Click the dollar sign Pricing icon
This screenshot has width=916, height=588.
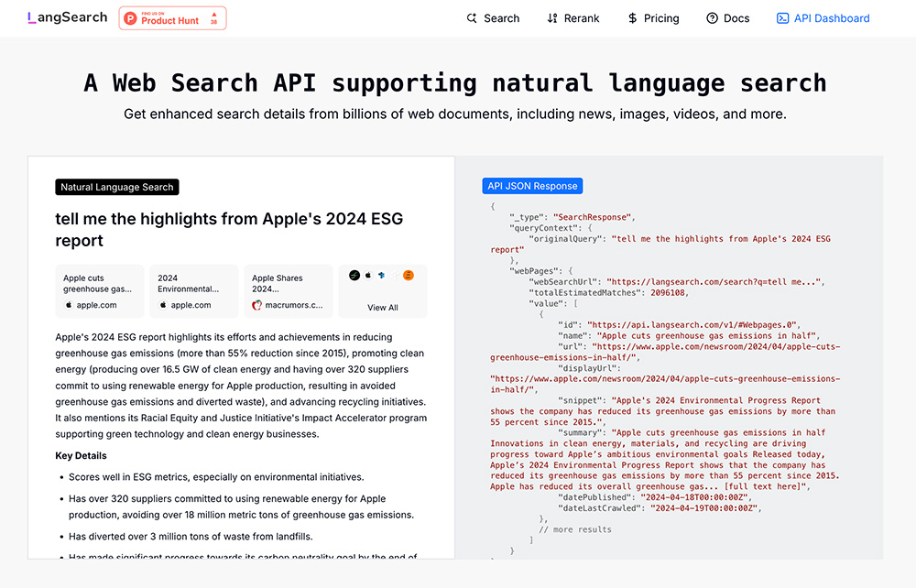pyautogui.click(x=632, y=18)
